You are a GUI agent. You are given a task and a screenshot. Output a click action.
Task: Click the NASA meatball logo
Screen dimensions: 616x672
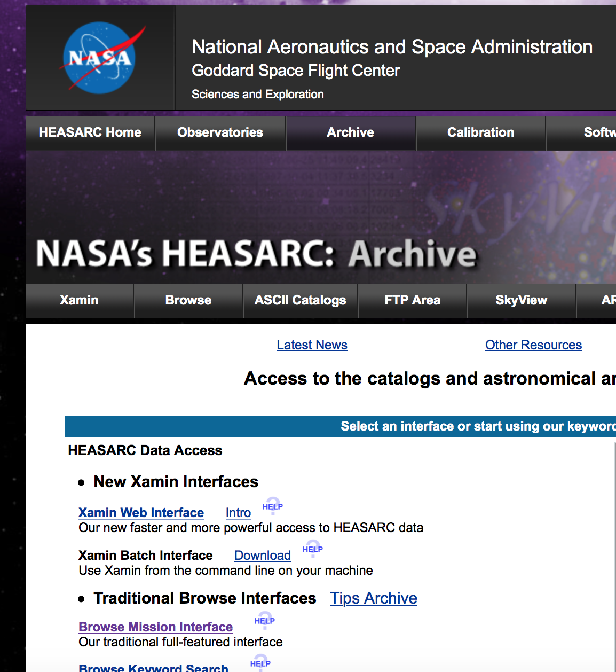point(100,58)
